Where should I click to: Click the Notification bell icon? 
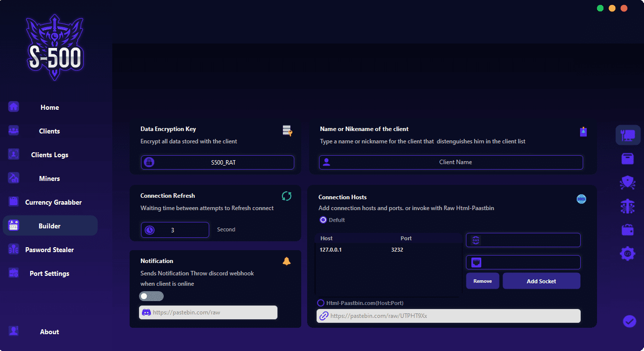click(x=286, y=261)
